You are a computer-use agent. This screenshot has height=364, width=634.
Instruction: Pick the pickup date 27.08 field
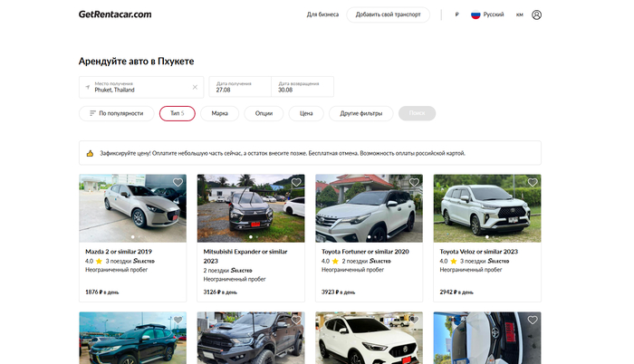[240, 87]
